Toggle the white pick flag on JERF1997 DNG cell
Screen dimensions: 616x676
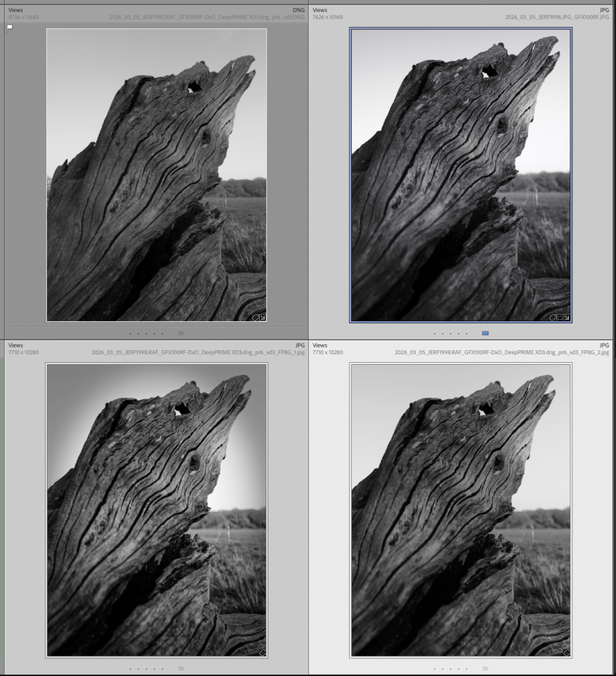(x=10, y=27)
